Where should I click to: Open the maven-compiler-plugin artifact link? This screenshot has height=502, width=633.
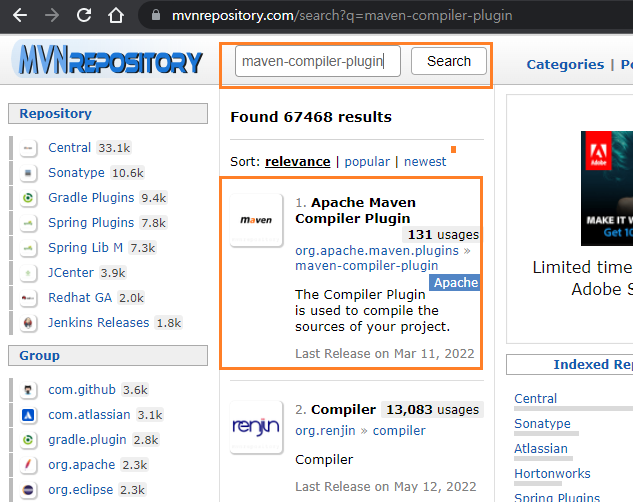pyautogui.click(x=367, y=266)
